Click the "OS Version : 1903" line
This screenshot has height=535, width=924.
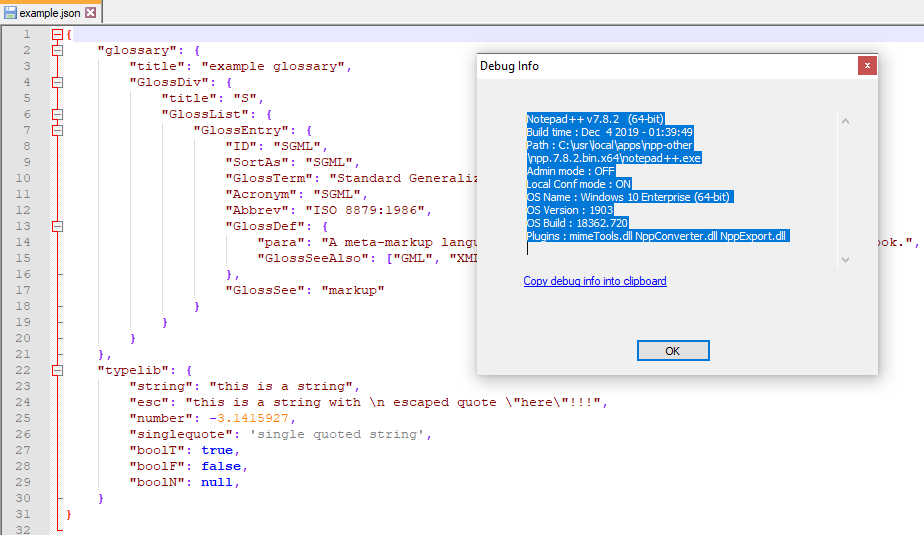(x=570, y=210)
